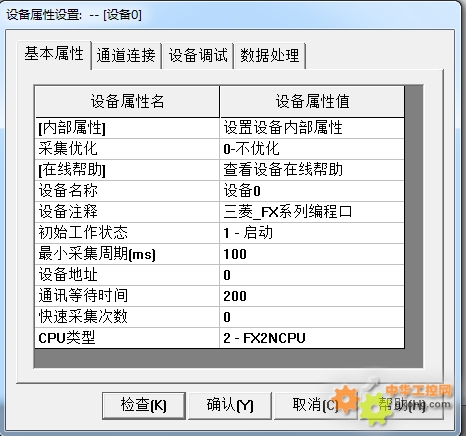The width and height of the screenshot is (466, 436).
Task: Click the 设备注释 value 三菱_FX系列编程口
Action: (x=312, y=212)
